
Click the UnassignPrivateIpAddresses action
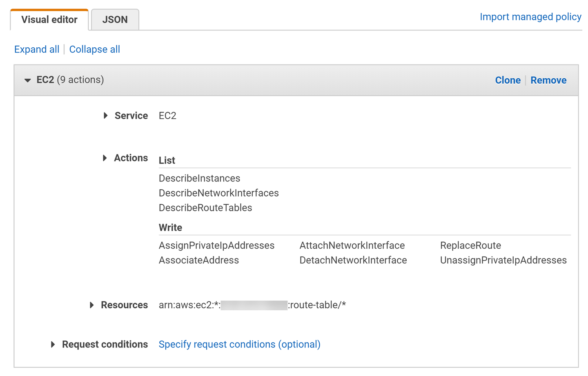(503, 260)
